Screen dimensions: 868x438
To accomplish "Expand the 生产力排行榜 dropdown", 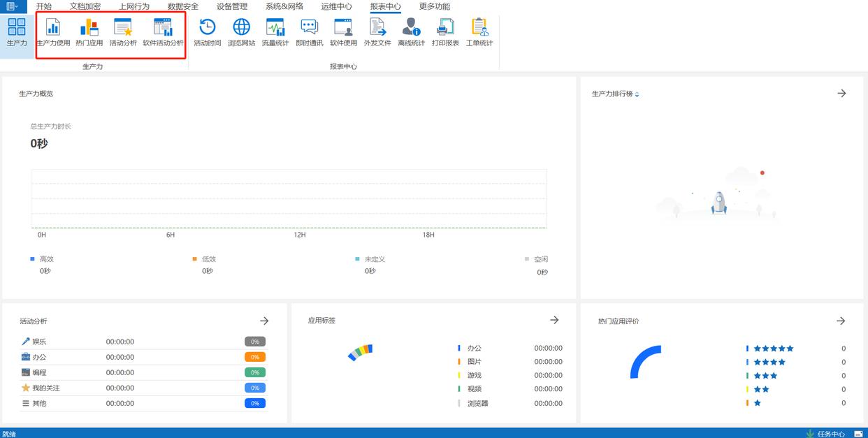I will coord(637,94).
